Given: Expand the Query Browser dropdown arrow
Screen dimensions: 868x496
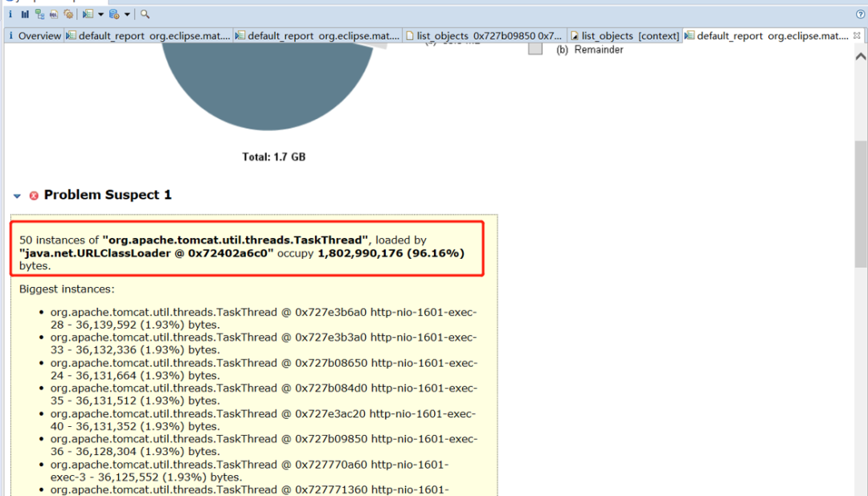Looking at the screenshot, I should (127, 14).
